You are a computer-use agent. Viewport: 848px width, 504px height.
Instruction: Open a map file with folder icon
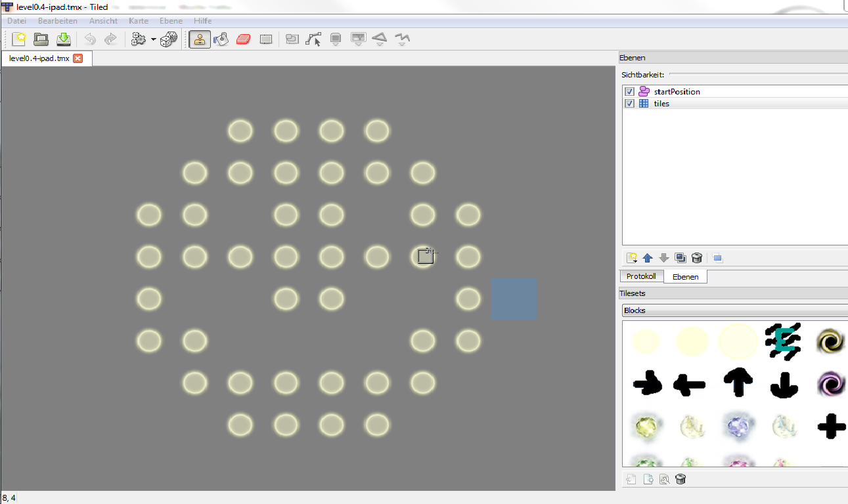pos(41,39)
